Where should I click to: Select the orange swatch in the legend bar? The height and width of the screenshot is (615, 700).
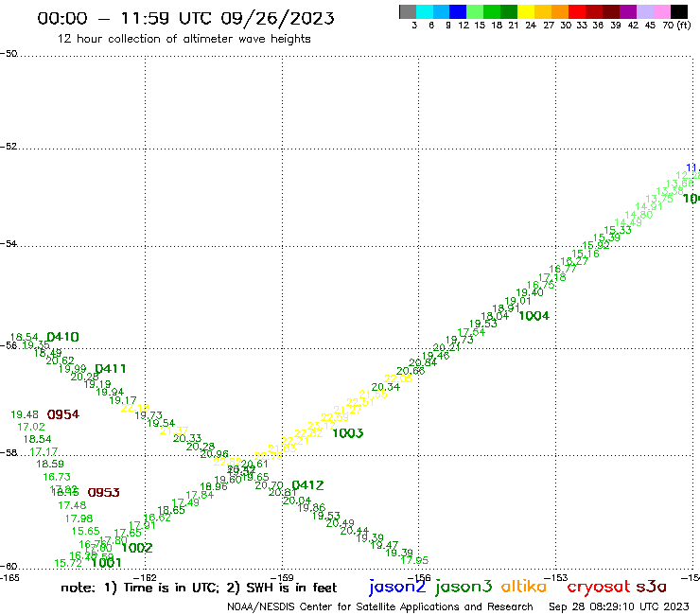pos(560,11)
